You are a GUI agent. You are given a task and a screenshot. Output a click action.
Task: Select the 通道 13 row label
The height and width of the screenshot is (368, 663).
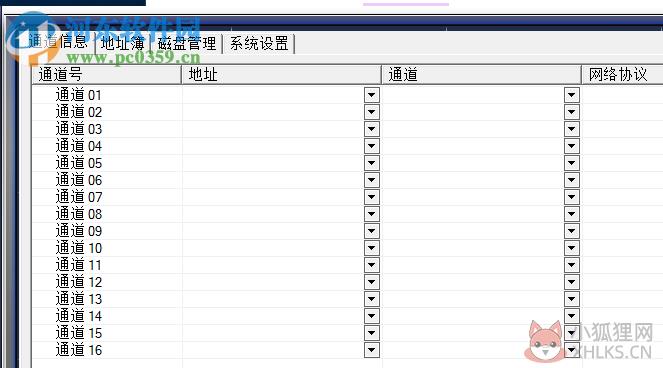[79, 299]
